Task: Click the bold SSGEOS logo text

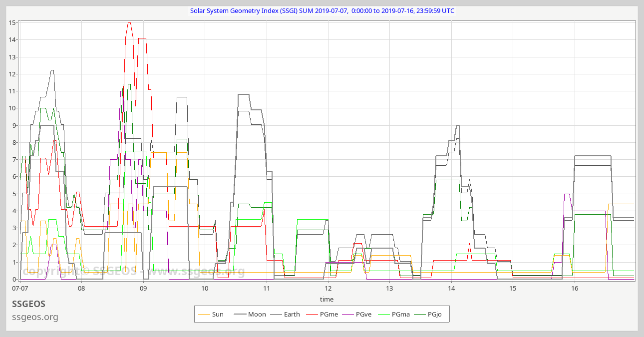Action: click(x=29, y=304)
